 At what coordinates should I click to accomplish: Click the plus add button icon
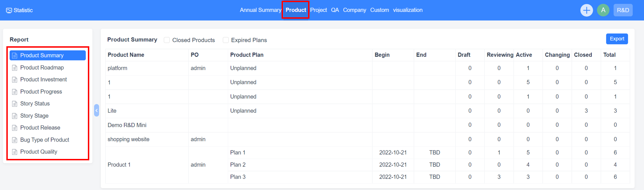tap(586, 10)
